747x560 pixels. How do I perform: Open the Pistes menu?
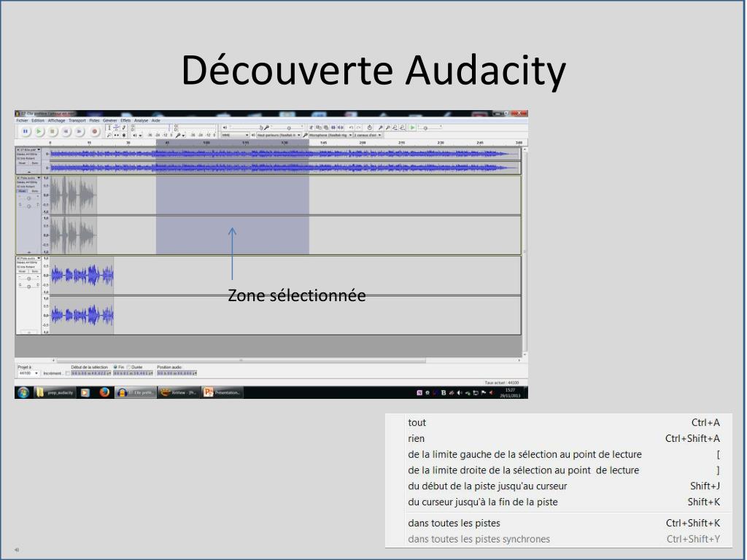[94, 120]
